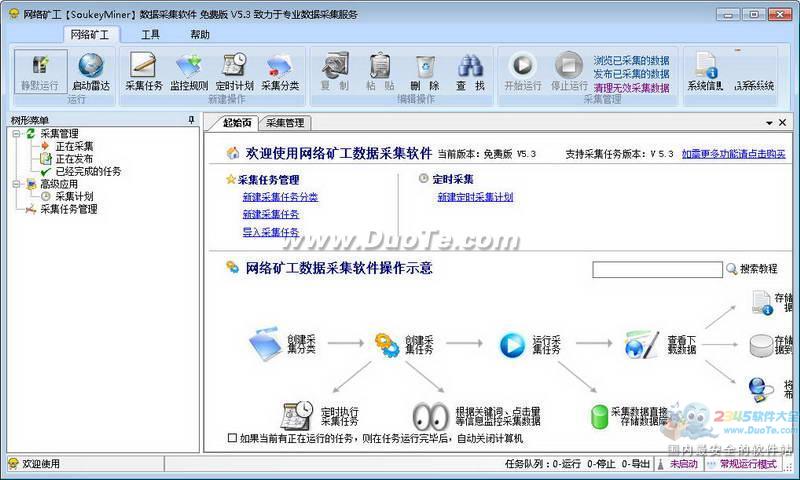Open the 帮助 ribbon tab
Screen dimensions: 800x480
[199, 34]
